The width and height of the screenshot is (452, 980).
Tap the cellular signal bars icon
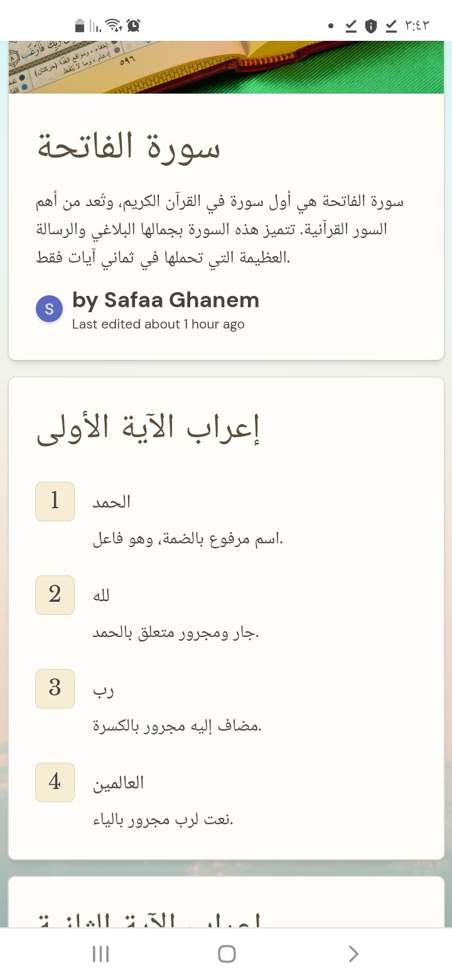[95, 26]
